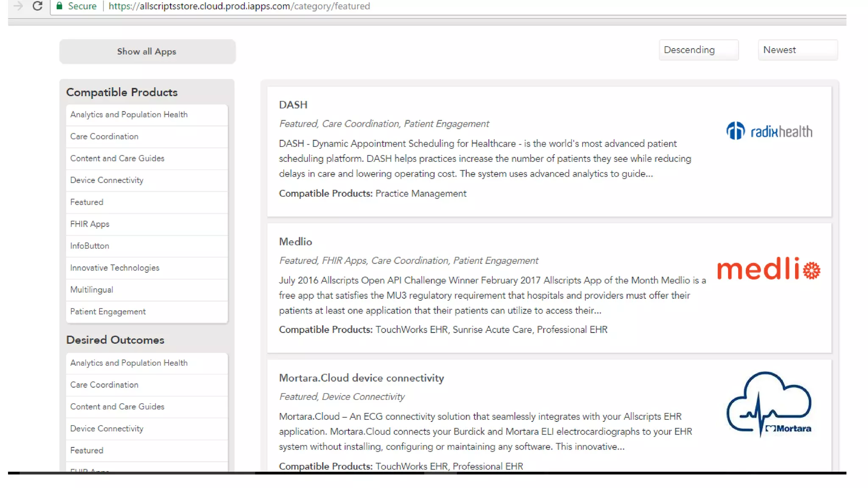
Task: Click the browser address bar URL
Action: [239, 6]
